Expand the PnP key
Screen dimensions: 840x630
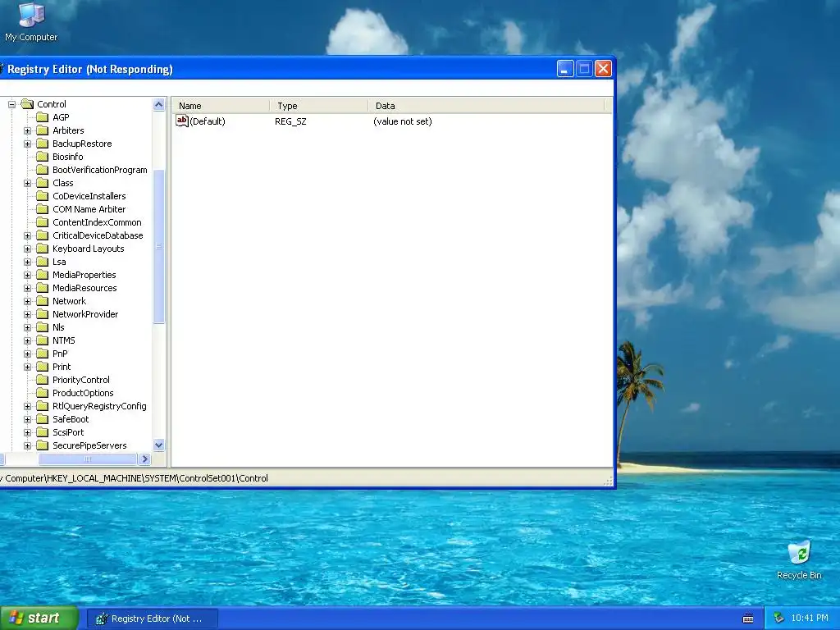pyautogui.click(x=27, y=354)
